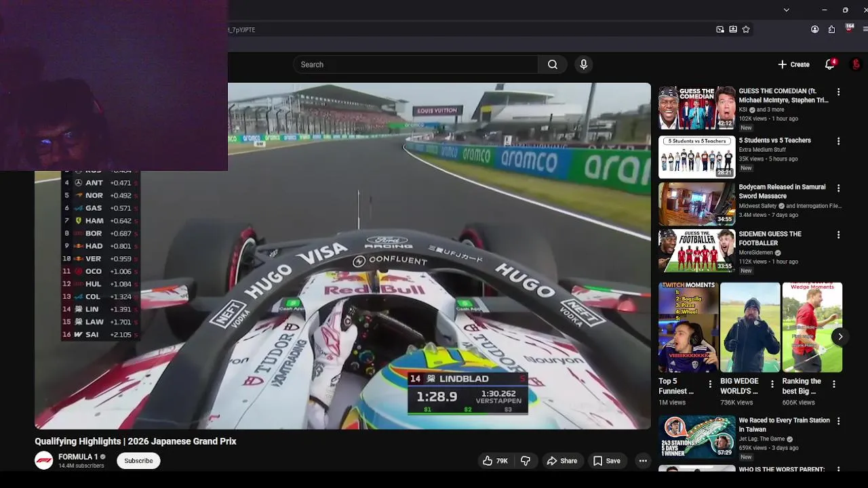The width and height of the screenshot is (868, 488).
Task: Open the Wedge Moments ranking short thumbnail
Action: pyautogui.click(x=812, y=327)
